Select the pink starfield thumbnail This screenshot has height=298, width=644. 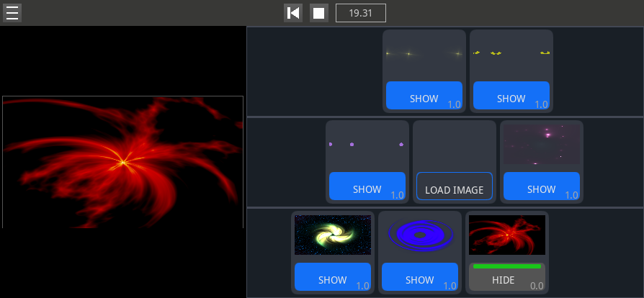click(542, 145)
